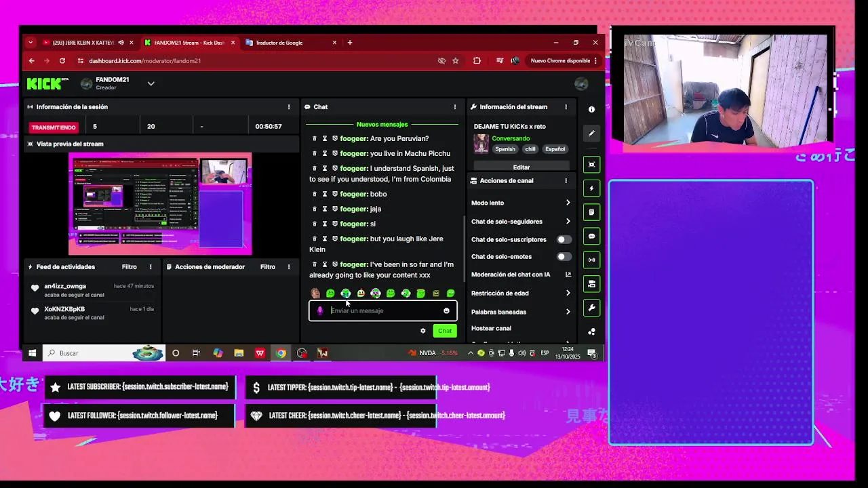Mute the YouTube tab audio icon

click(x=121, y=43)
